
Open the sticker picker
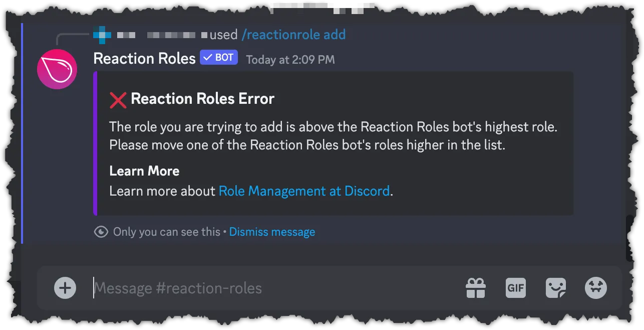(556, 288)
